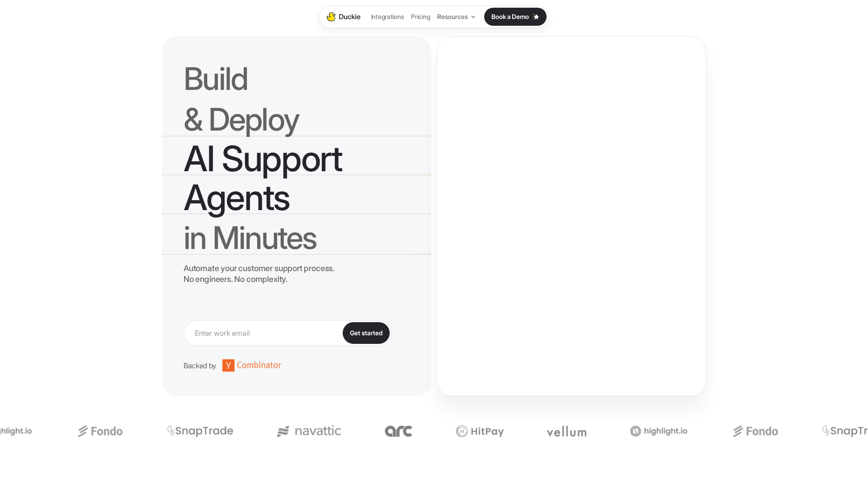Click the Duckie brand name link
Image resolution: width=868 pixels, height=488 pixels.
point(349,17)
